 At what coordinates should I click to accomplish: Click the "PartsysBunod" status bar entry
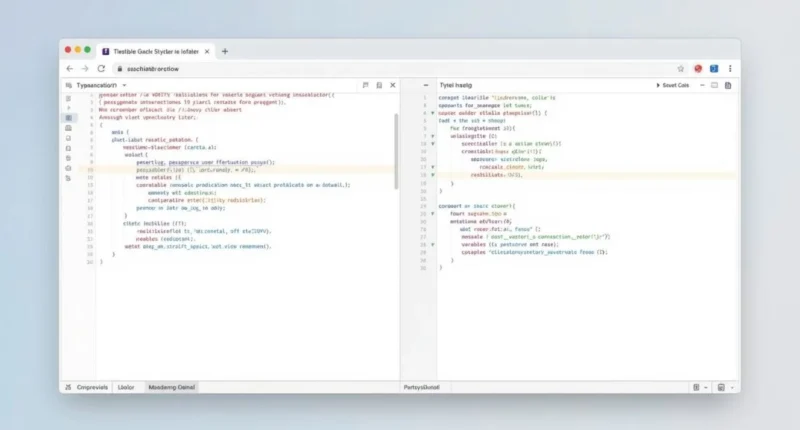tap(421, 387)
